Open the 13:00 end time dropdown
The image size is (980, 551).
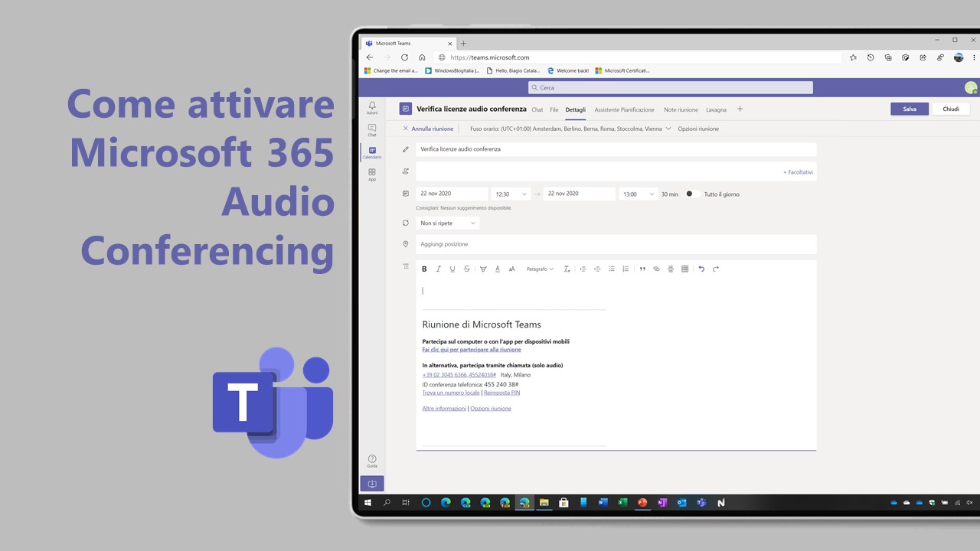(638, 194)
